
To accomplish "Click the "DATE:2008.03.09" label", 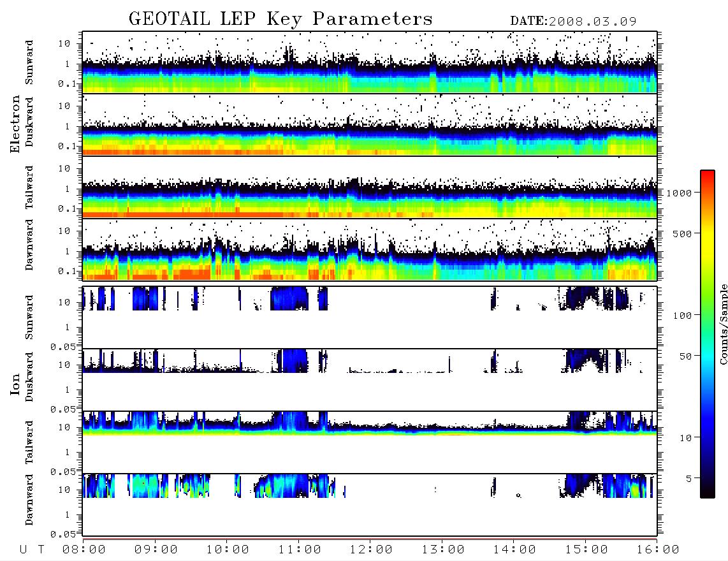I will tap(573, 22).
